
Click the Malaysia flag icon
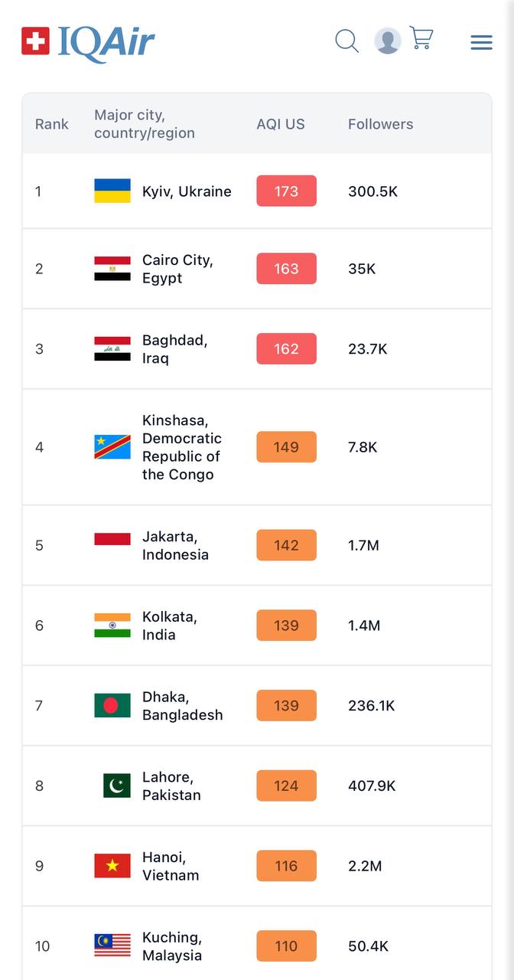click(x=112, y=946)
